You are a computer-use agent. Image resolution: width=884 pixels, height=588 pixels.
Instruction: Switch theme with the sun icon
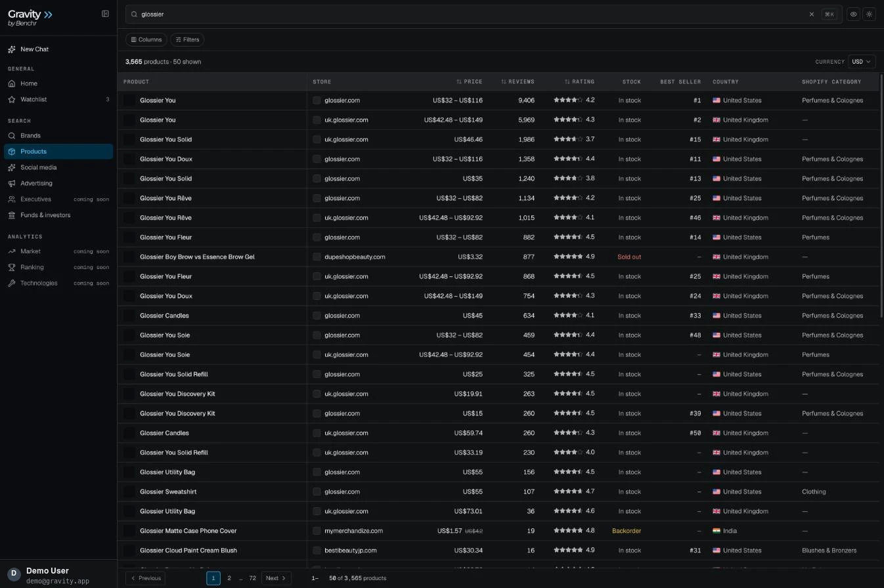pos(869,14)
